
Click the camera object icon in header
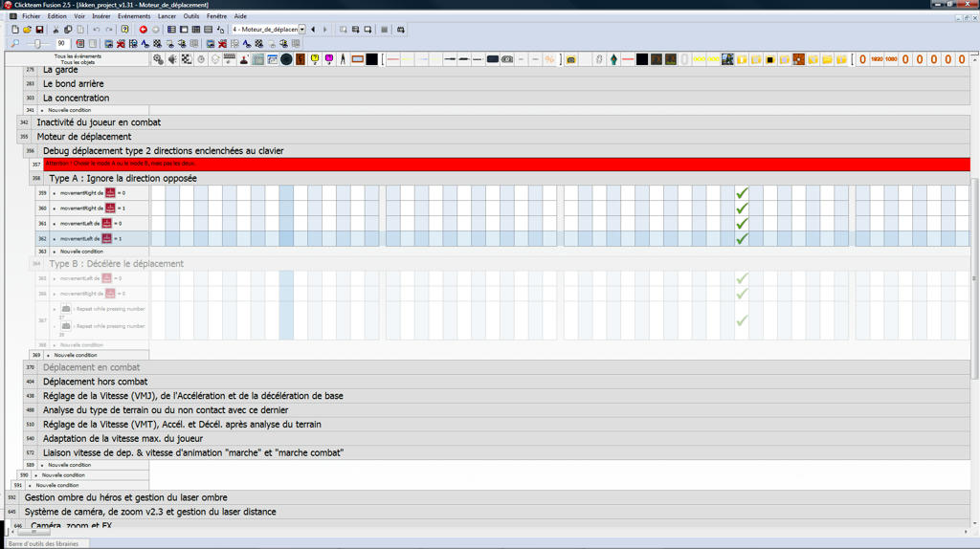coord(507,59)
